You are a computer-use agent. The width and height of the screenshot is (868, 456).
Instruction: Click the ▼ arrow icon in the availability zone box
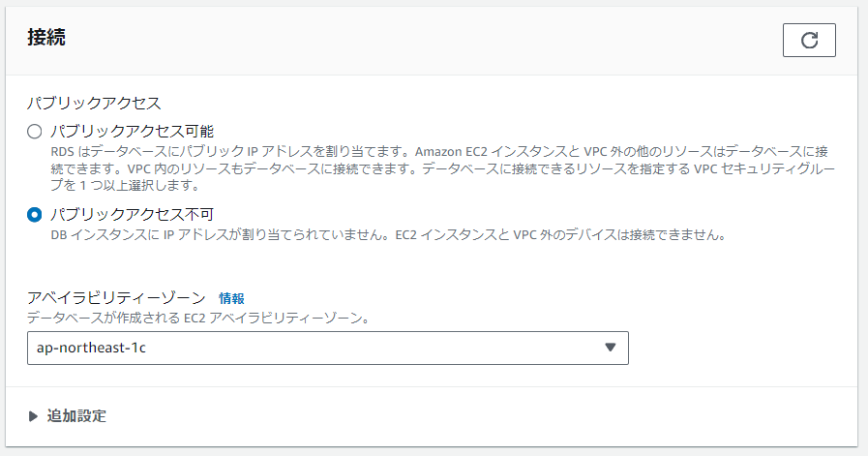pos(610,348)
